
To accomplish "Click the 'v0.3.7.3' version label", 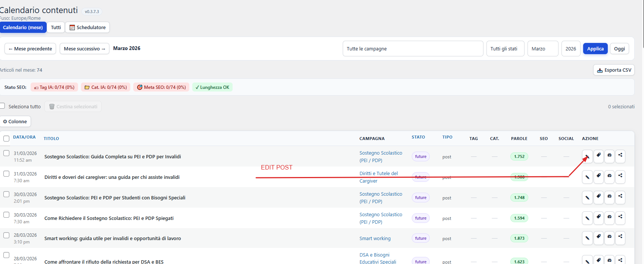I will point(92,12).
